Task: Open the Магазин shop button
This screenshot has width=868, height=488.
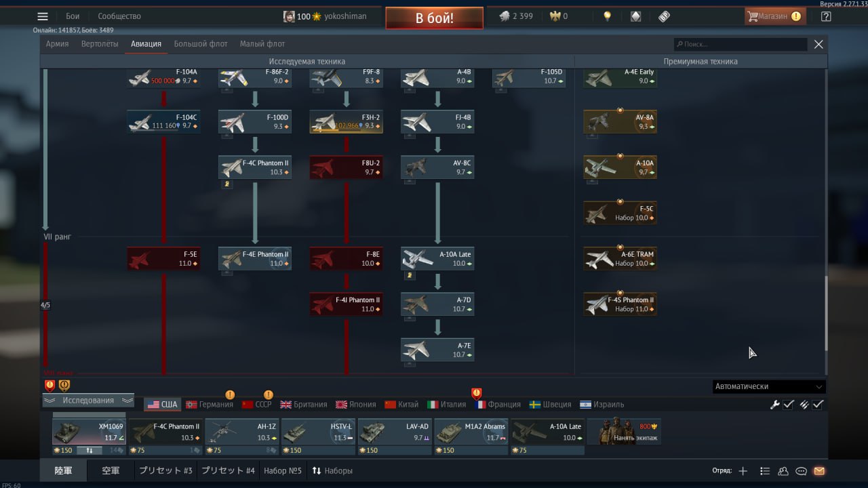Action: coord(775,16)
